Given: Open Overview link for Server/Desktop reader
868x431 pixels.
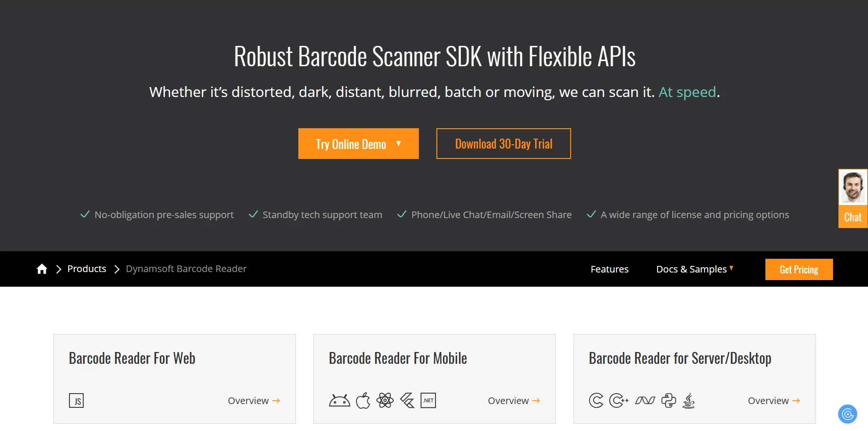Looking at the screenshot, I should click(774, 401).
